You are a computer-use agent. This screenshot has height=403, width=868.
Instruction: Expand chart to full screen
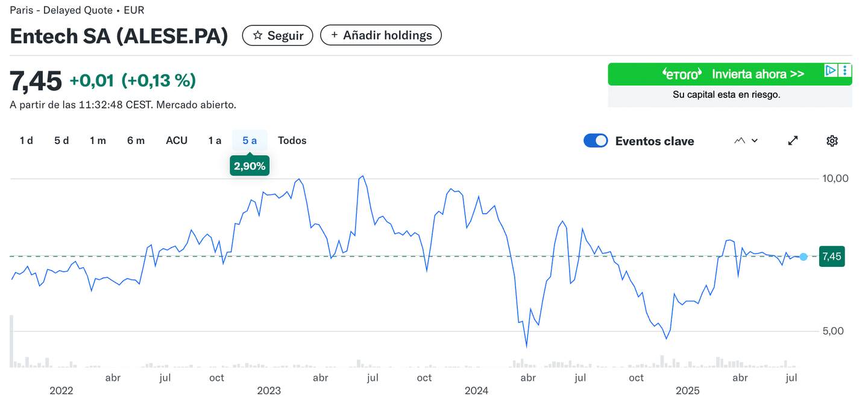(x=793, y=141)
